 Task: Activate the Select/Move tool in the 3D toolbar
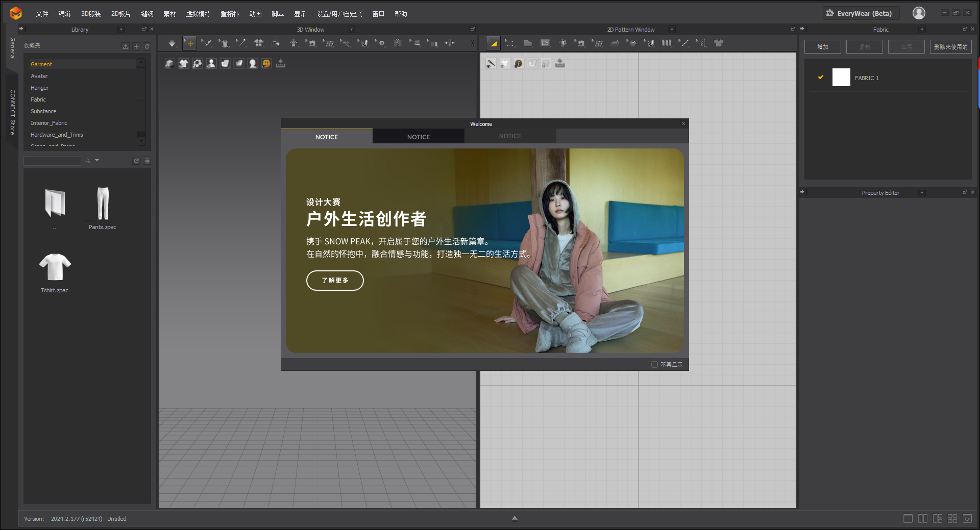point(189,43)
